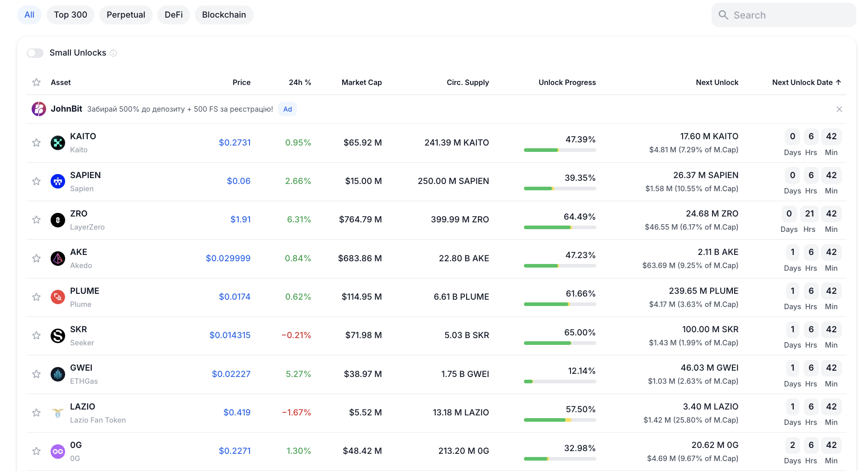Favorite SAPIEN with its star
This screenshot has height=471, width=868.
[x=37, y=181]
